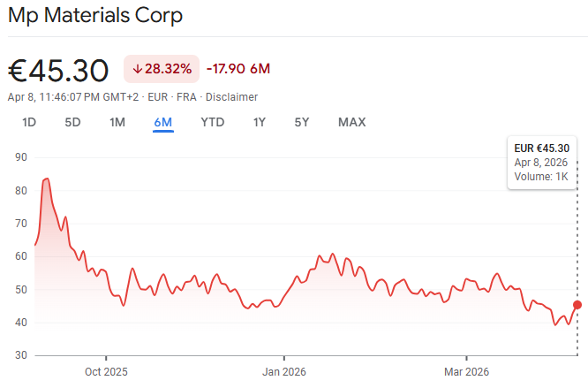Image resolution: width=588 pixels, height=388 pixels.
Task: Switch to the 5D range tab
Action: pyautogui.click(x=72, y=122)
